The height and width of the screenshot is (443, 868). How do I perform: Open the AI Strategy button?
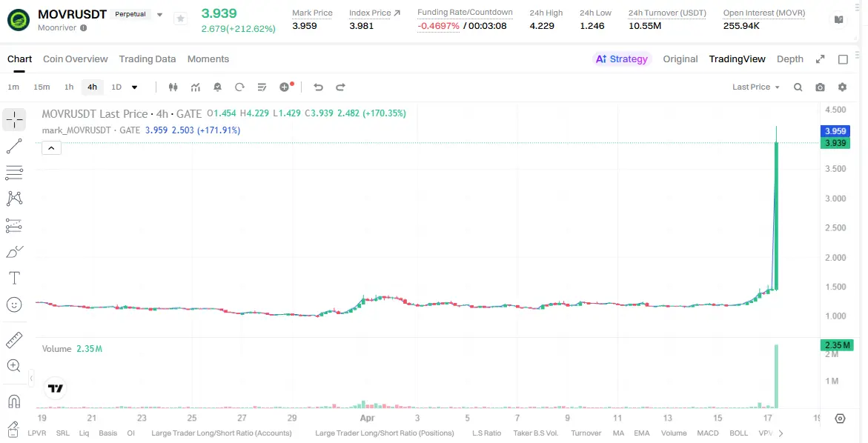pos(622,59)
